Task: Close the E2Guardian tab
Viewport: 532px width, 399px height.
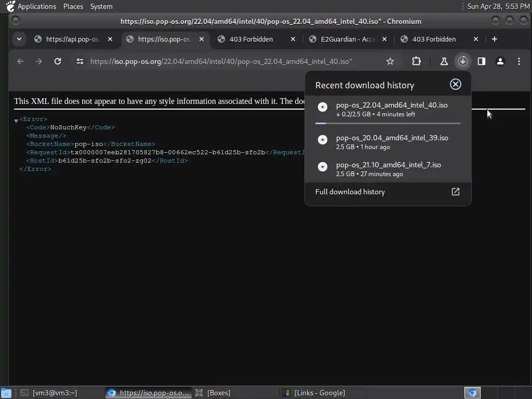Action: point(384,39)
